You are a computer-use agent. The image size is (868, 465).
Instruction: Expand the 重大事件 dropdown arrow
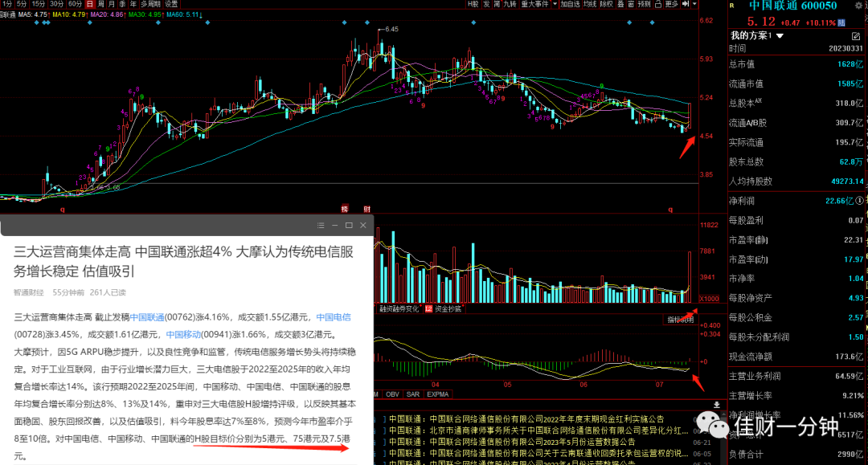(x=555, y=4)
